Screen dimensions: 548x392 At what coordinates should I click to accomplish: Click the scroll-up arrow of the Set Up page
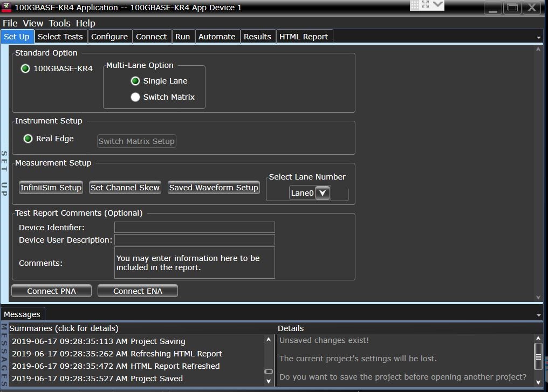click(x=538, y=47)
